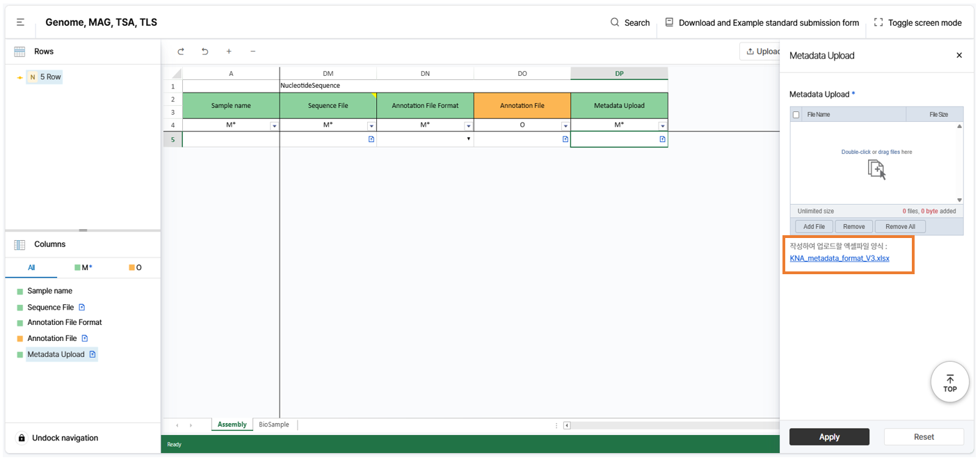Click the redo arrow icon in toolbar

click(x=181, y=51)
